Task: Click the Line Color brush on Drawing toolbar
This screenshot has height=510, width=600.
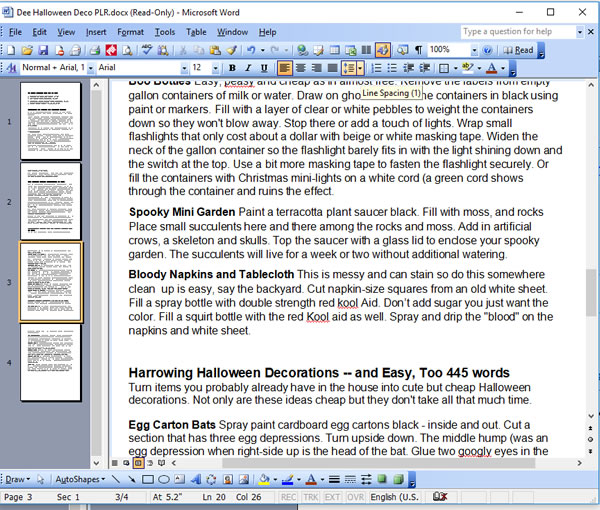Action: (287, 479)
